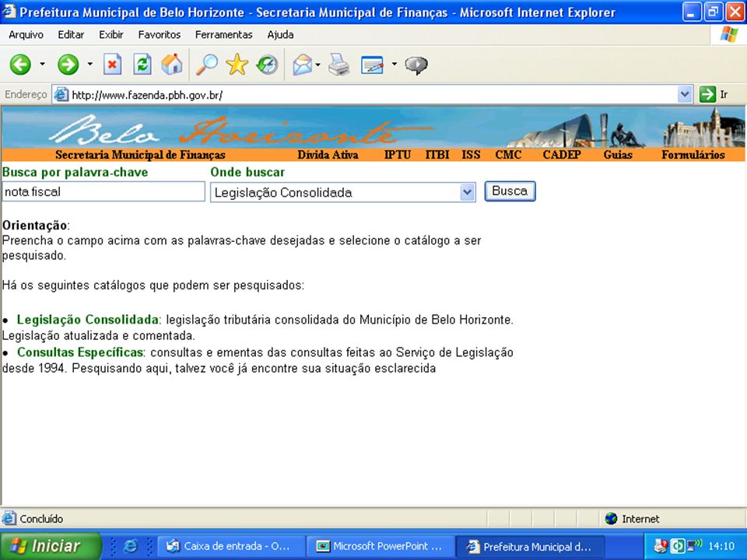
Task: Open the Dívida Ativa link
Action: tap(328, 155)
